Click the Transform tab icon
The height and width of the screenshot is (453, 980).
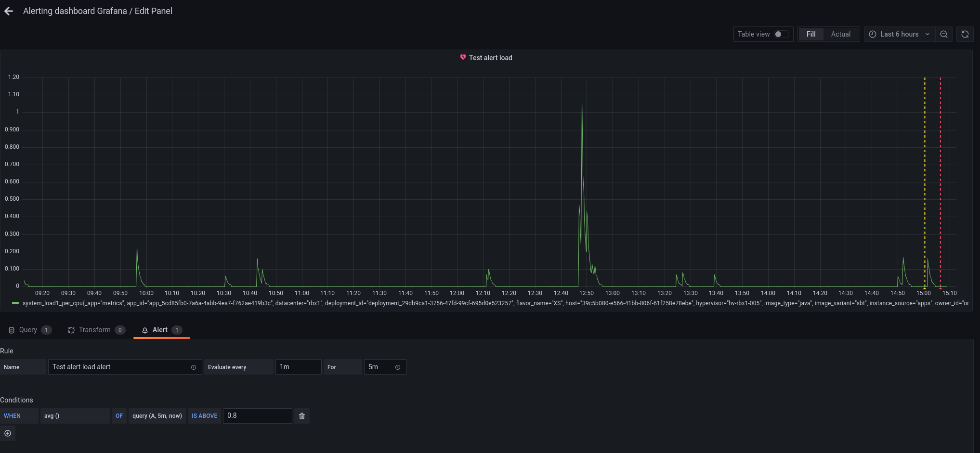(71, 330)
